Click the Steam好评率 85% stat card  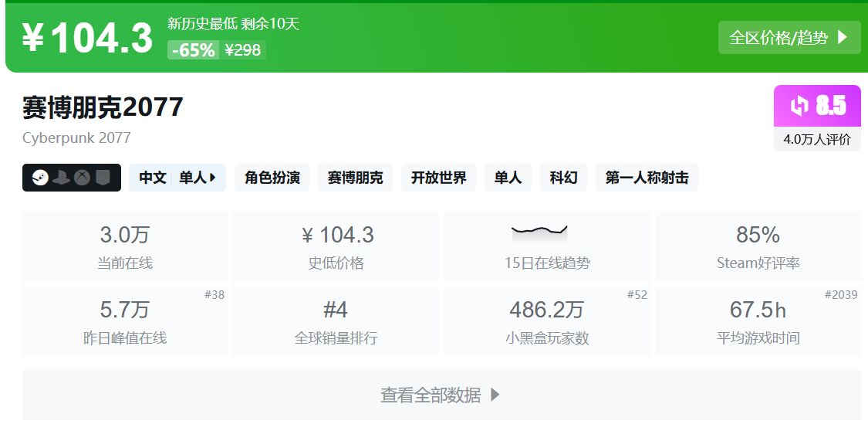pyautogui.click(x=758, y=246)
